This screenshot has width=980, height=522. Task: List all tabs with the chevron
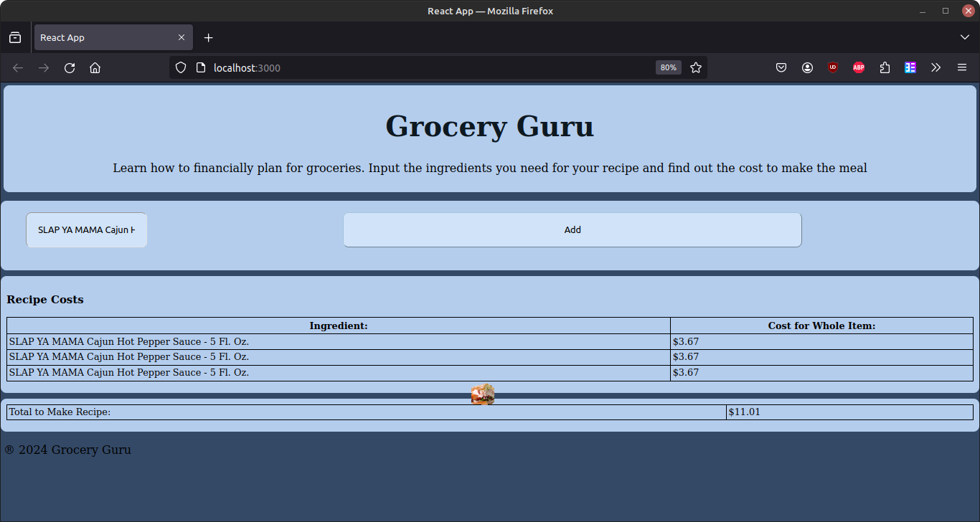point(965,37)
